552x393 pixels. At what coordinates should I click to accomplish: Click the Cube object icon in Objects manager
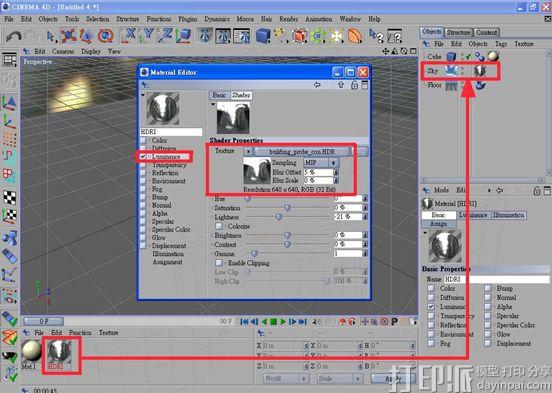click(451, 56)
